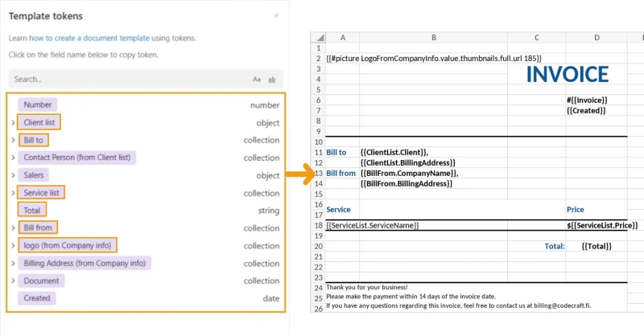Image resolution: width=644 pixels, height=336 pixels.
Task: Click the {{ServiceList.ServiceName}} cell
Action: pos(373,225)
